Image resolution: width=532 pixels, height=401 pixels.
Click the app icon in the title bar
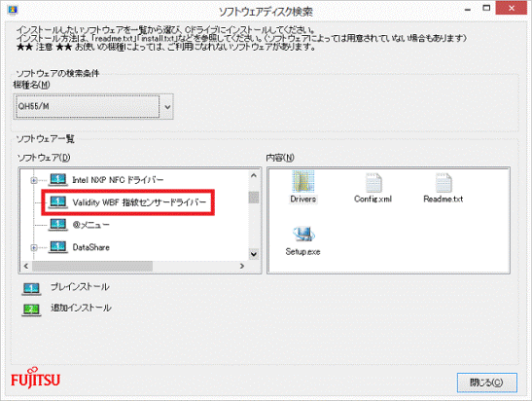pos(13,10)
